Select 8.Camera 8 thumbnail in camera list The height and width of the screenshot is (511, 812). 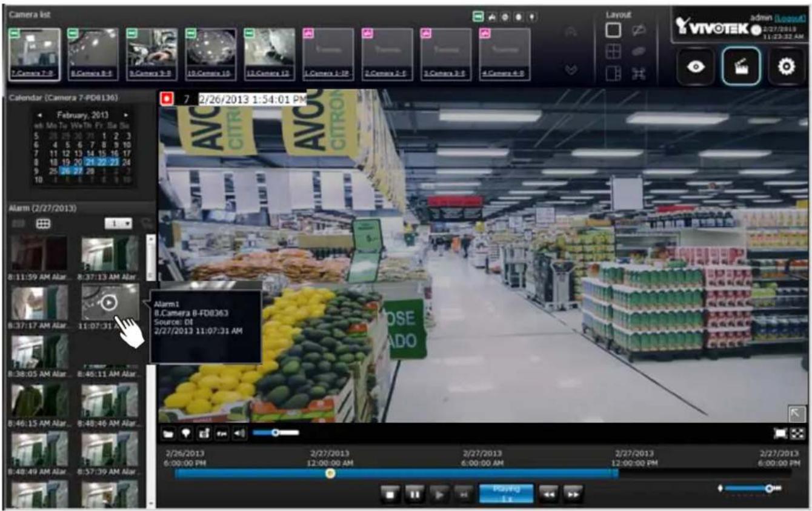click(93, 55)
